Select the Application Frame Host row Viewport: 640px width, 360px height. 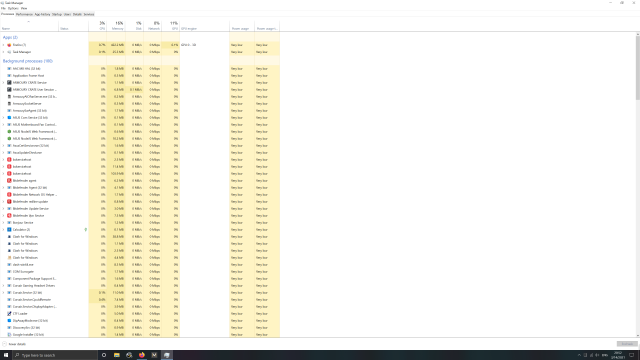pyautogui.click(x=140, y=76)
